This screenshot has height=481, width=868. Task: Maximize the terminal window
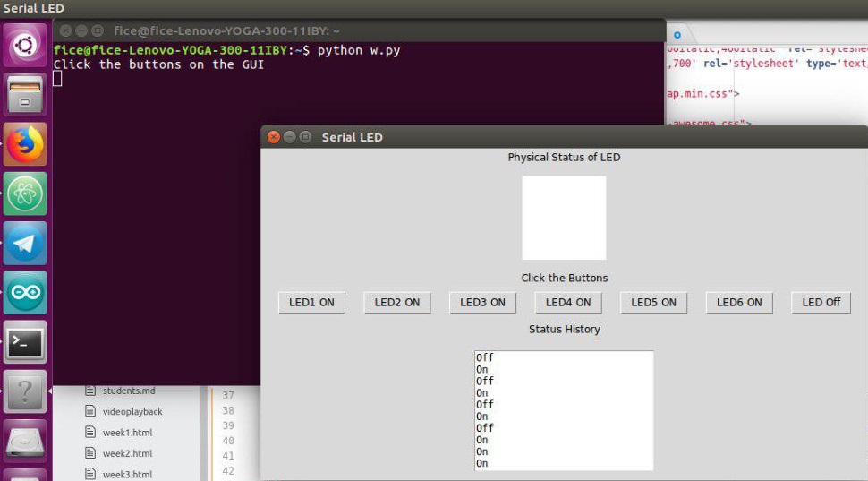[98, 30]
